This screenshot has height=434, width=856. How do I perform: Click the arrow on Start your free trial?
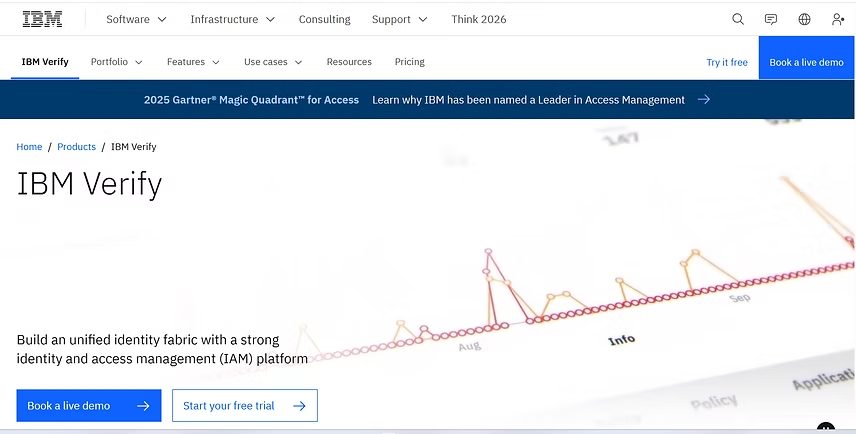pos(299,406)
